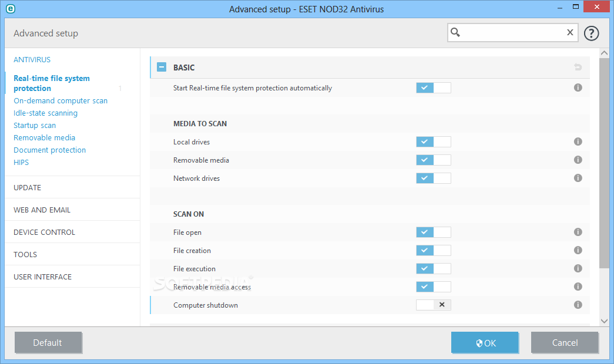Disable scan on File creation
The width and height of the screenshot is (614, 364).
point(434,250)
